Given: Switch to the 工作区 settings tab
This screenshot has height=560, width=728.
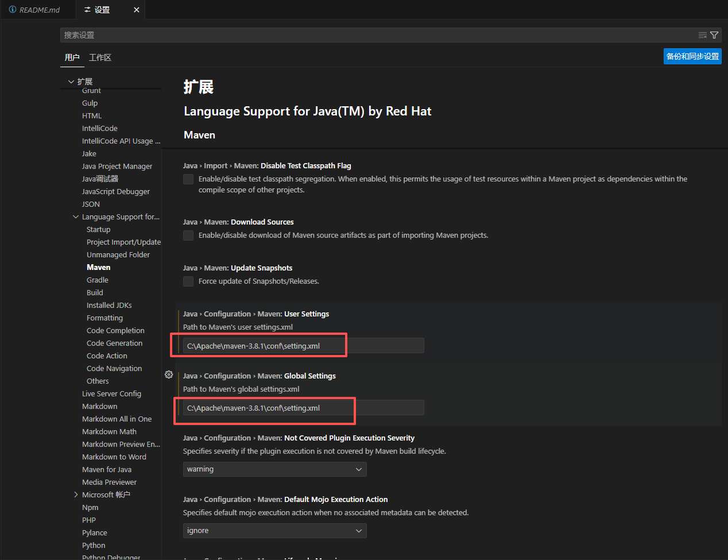Looking at the screenshot, I should click(x=100, y=57).
